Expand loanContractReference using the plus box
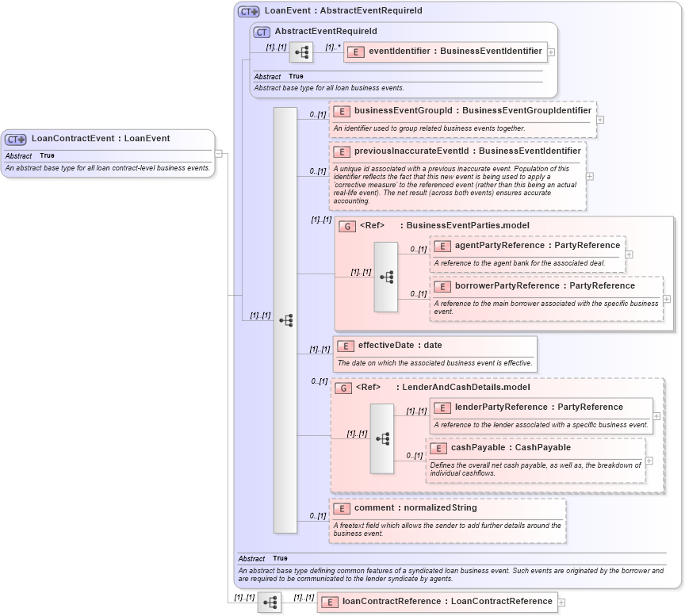The height and width of the screenshot is (616, 685). click(x=561, y=602)
